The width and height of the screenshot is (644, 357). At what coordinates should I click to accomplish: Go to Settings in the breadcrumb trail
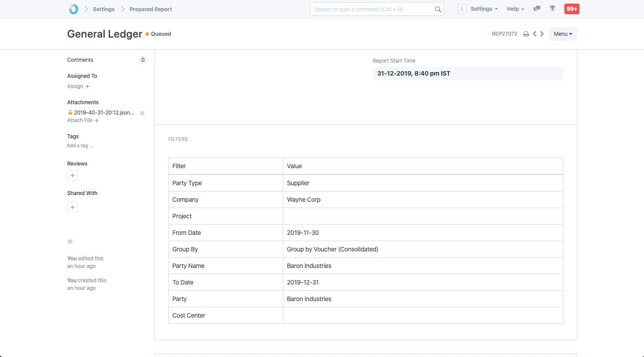(103, 9)
